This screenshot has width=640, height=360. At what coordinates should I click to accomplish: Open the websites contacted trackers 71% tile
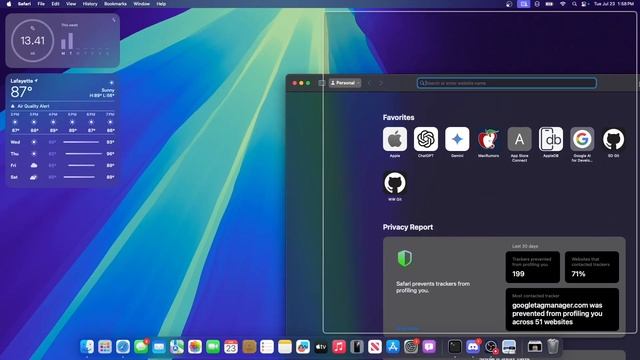pos(592,267)
